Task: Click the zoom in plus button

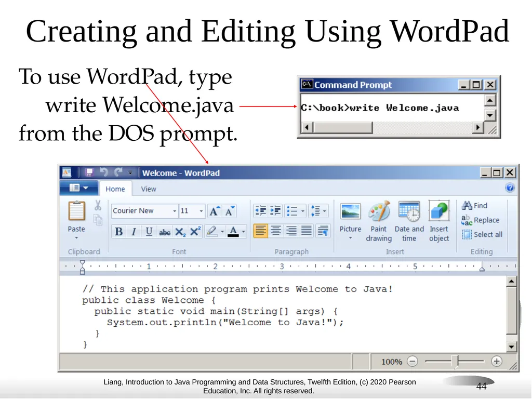Action: (496, 362)
